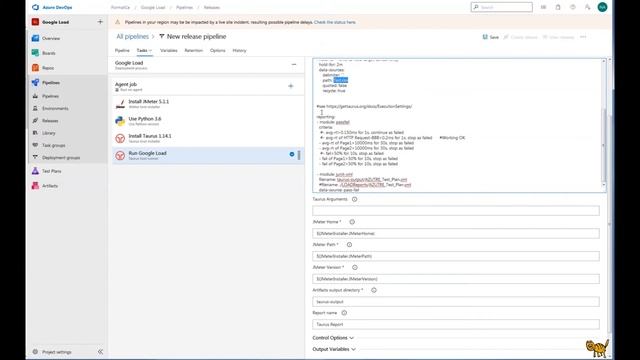Focus the top Search box
The width and height of the screenshot is (640, 360).
click(502, 7)
